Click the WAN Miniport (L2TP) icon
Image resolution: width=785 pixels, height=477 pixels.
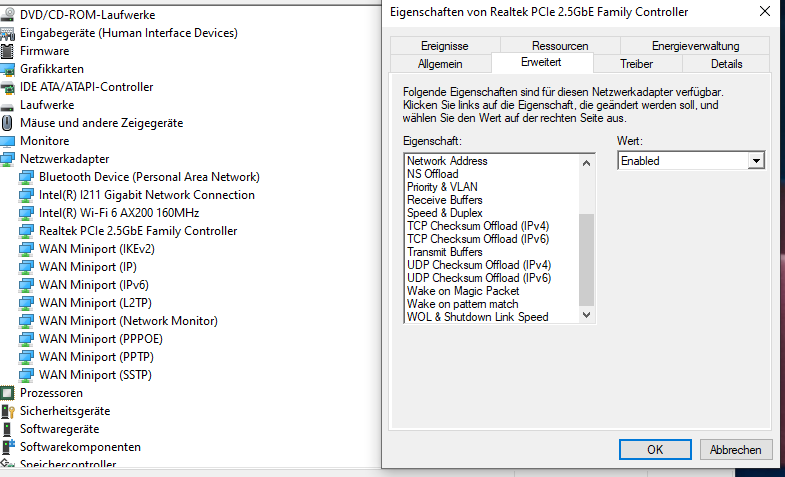[26, 303]
